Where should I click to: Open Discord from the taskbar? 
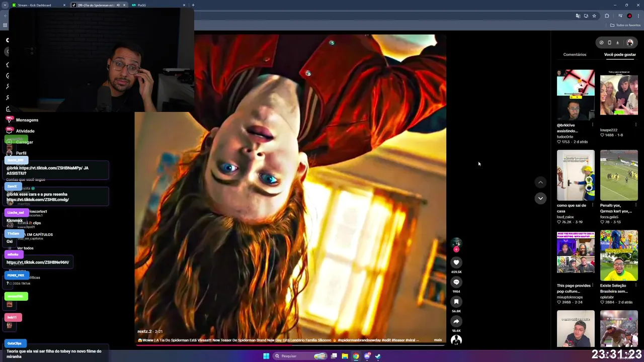pos(367,356)
